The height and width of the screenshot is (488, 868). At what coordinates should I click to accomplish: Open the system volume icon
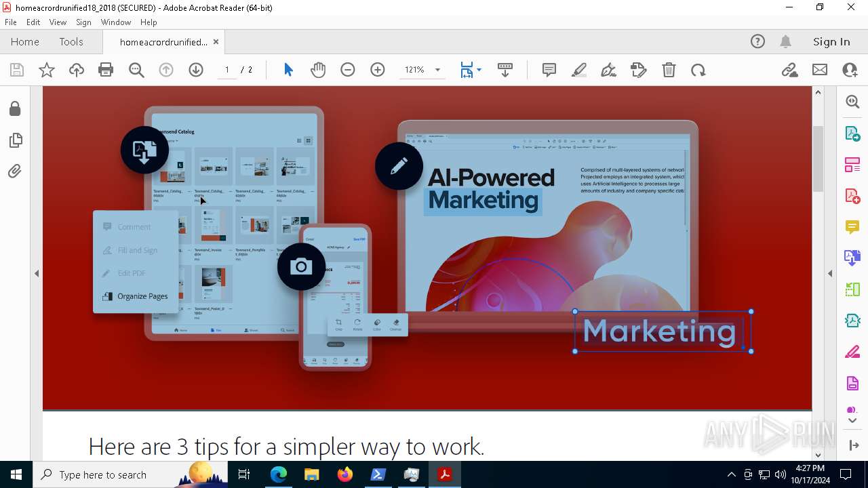[x=781, y=474]
